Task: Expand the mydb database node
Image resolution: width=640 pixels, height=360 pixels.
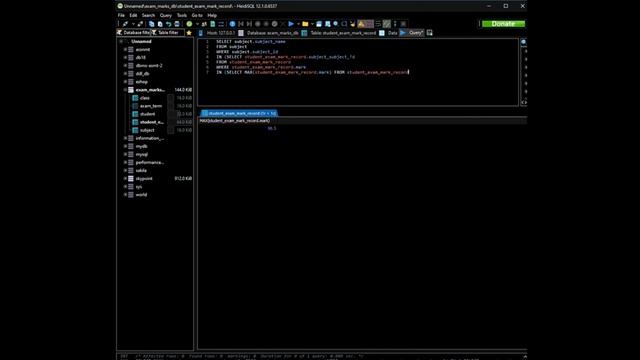Action: [x=125, y=146]
